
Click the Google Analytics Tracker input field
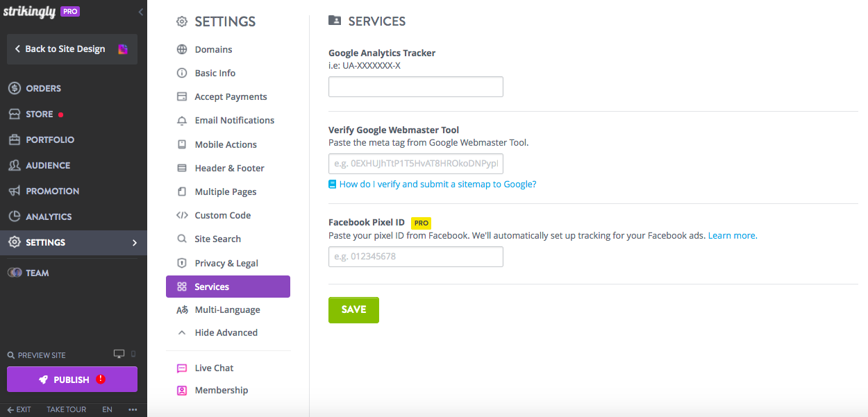pos(415,86)
